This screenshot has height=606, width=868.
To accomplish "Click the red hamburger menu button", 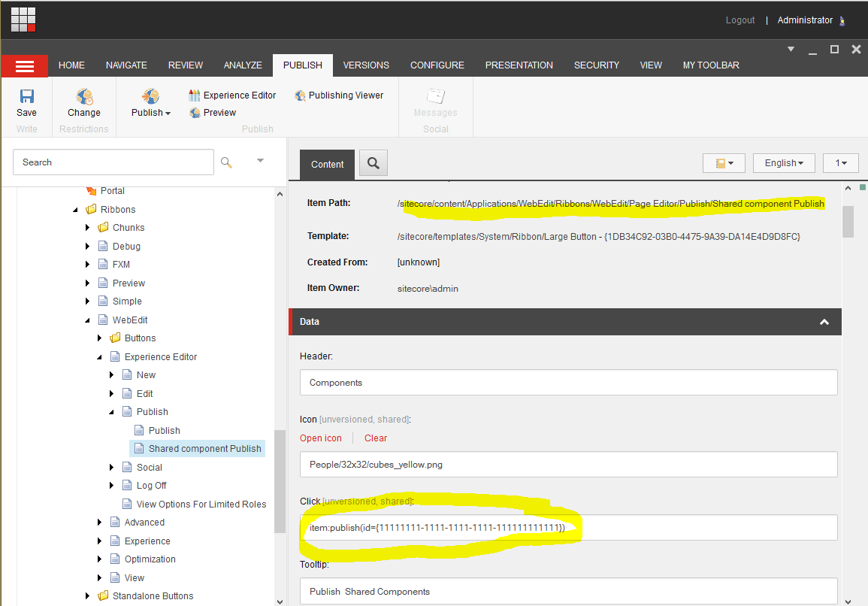I will click(x=24, y=66).
